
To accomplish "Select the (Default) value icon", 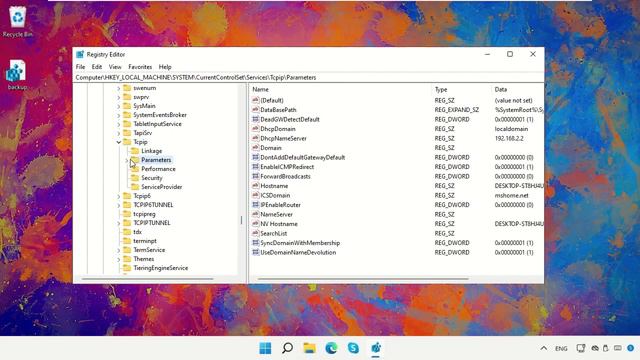I will 256,100.
